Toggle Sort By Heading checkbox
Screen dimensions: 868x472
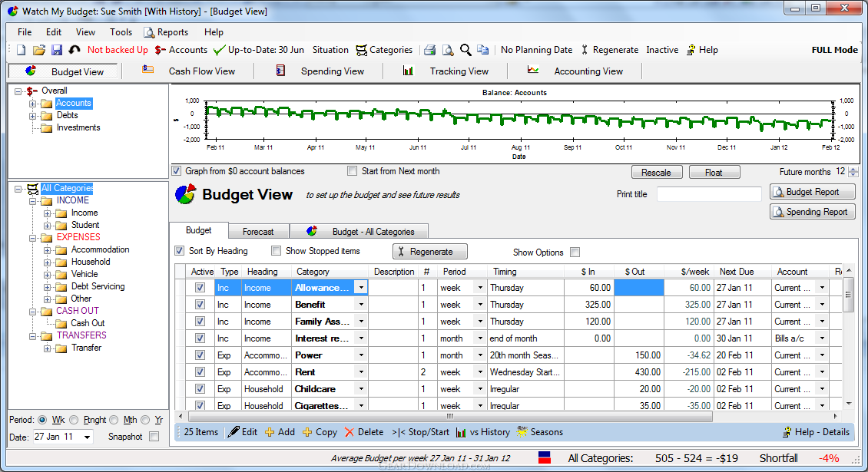click(179, 251)
